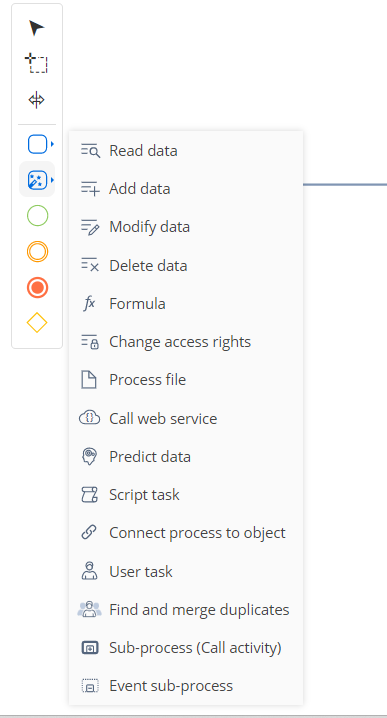387x718 pixels.
Task: Activate the marquee selection tool
Action: [x=37, y=63]
